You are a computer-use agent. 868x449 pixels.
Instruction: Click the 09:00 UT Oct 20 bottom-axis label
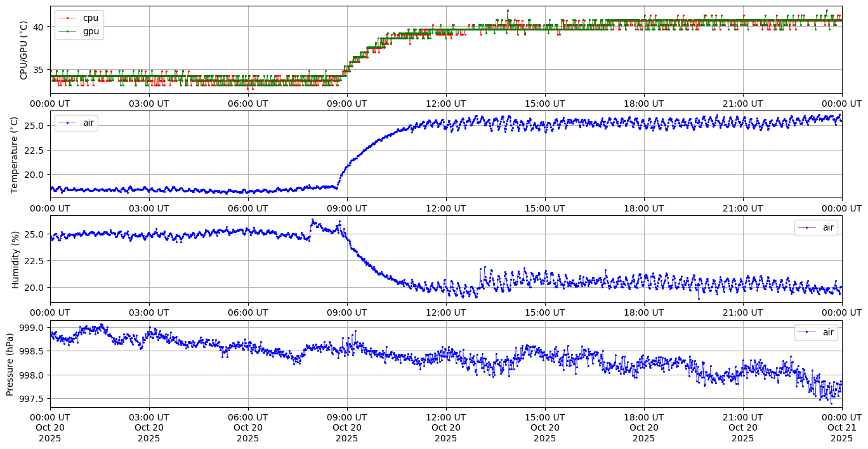point(347,427)
